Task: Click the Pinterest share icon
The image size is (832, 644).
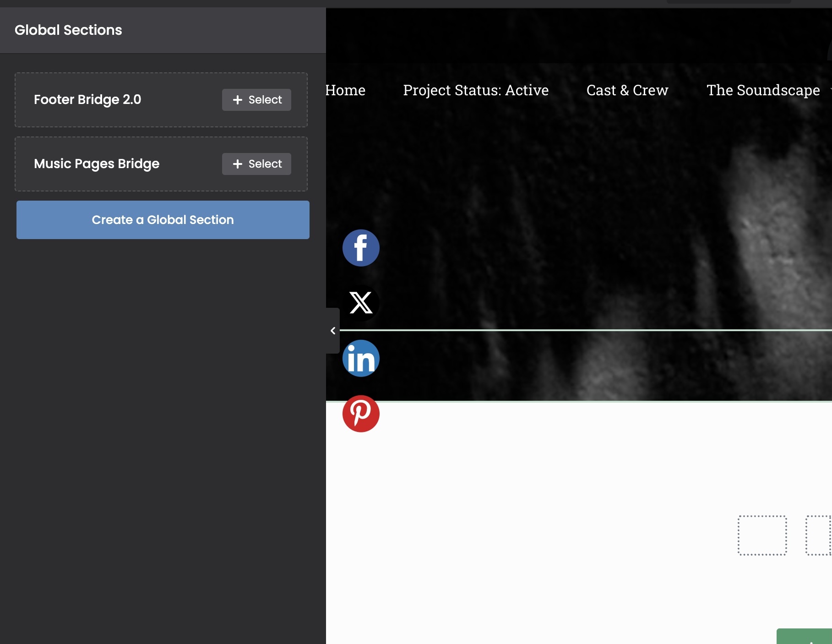Action: pyautogui.click(x=361, y=414)
